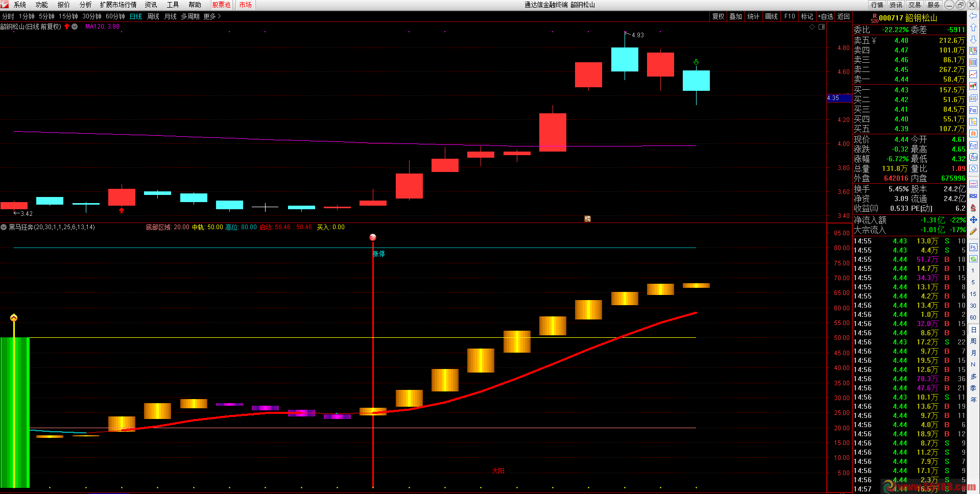980x494 pixels.
Task: Click the FS sidebar icon
Action: click(x=973, y=247)
